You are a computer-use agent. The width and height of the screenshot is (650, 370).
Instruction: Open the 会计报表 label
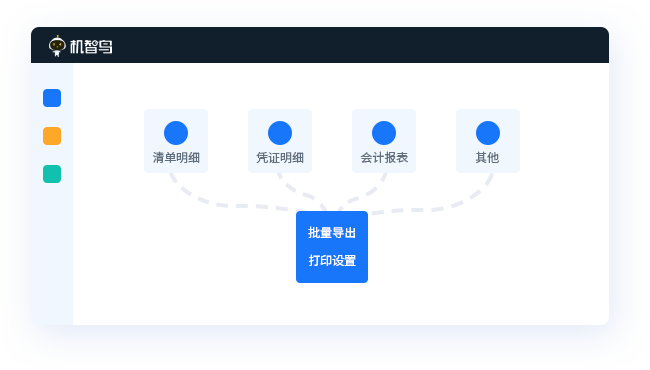click(x=384, y=157)
